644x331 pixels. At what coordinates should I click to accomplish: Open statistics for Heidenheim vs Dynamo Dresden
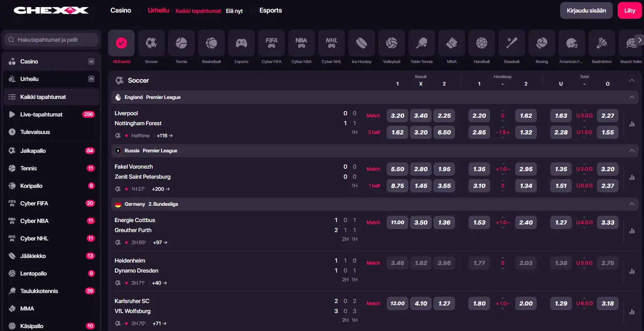(632, 271)
